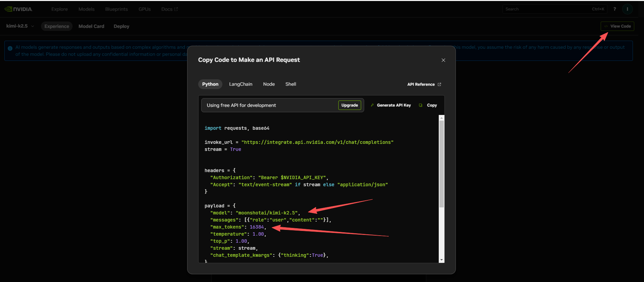Image resolution: width=644 pixels, height=282 pixels.
Task: Open the API Reference link
Action: pos(424,84)
